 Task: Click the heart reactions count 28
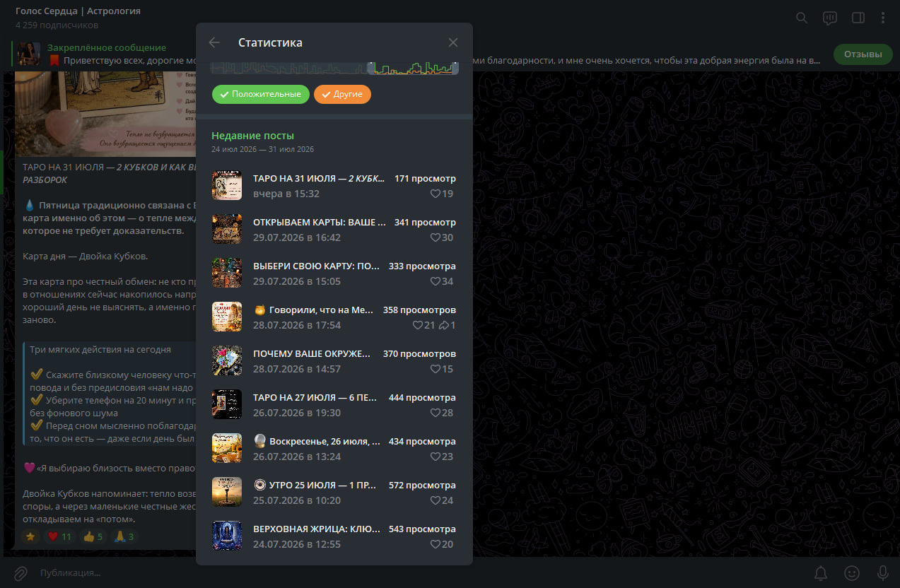click(442, 413)
